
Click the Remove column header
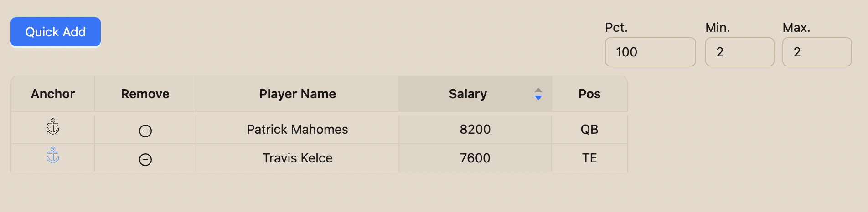(145, 94)
